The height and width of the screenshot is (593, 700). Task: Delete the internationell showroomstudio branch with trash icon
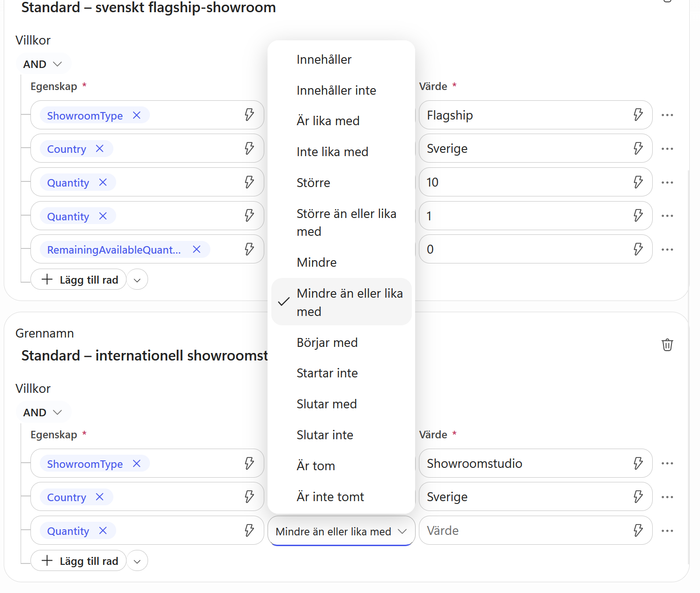pyautogui.click(x=667, y=345)
